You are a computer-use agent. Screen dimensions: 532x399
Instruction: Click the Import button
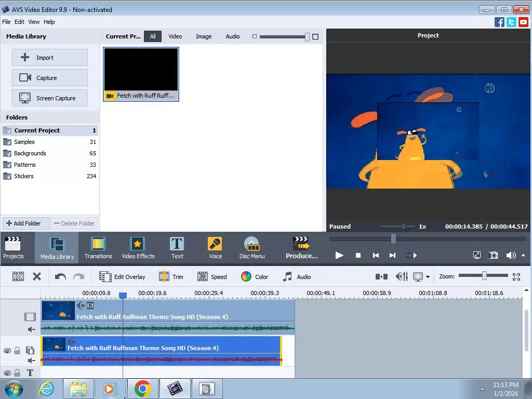pos(50,57)
